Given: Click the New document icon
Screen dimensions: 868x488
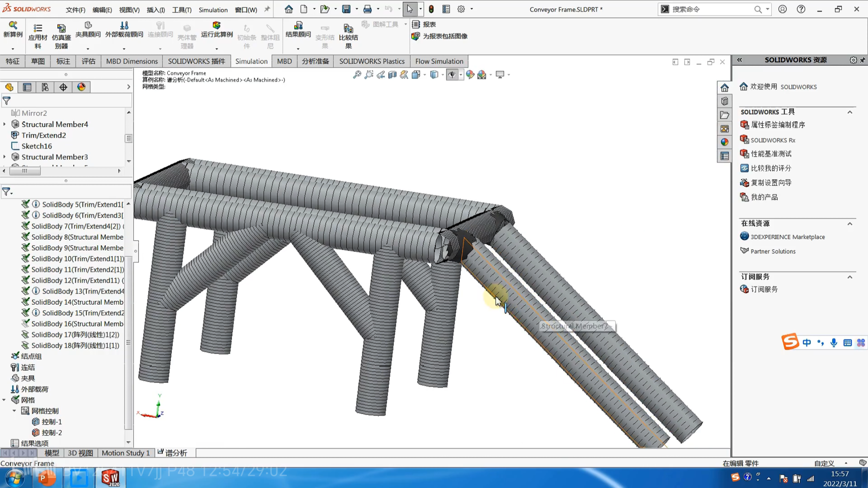Looking at the screenshot, I should [x=304, y=9].
